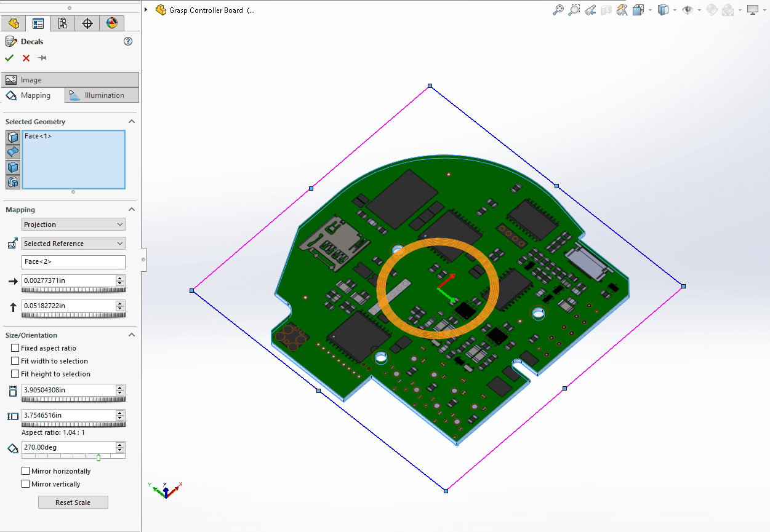Enable Mirror horizontally checkbox
770x532 pixels.
[25, 471]
